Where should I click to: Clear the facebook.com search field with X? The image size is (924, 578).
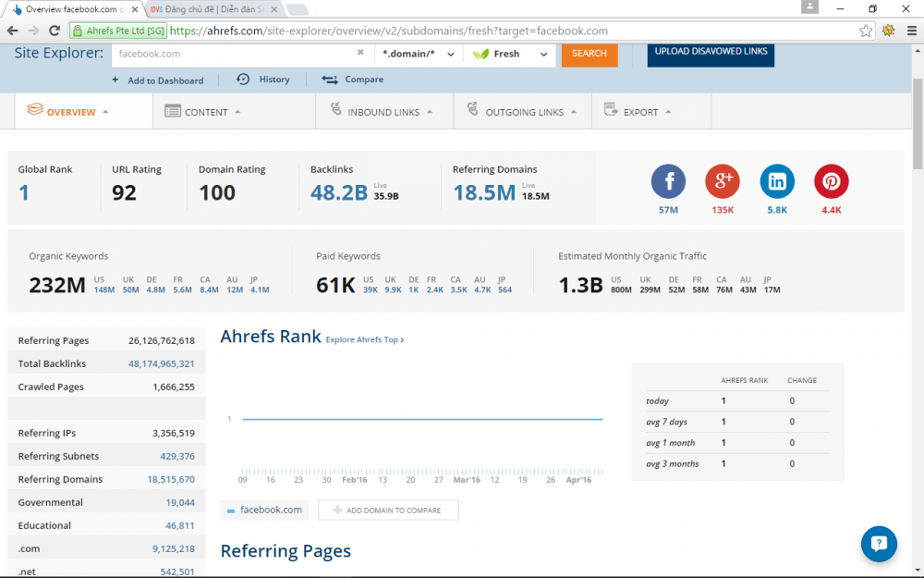point(360,53)
